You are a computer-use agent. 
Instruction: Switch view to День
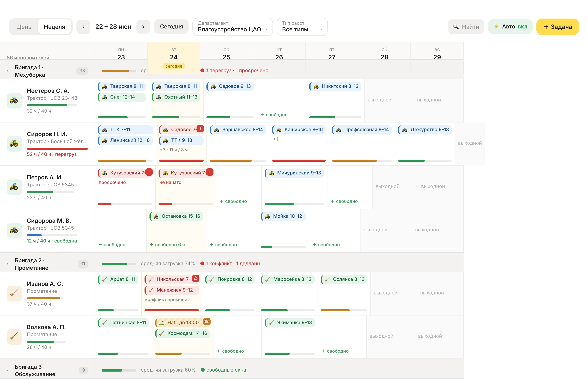(x=24, y=27)
